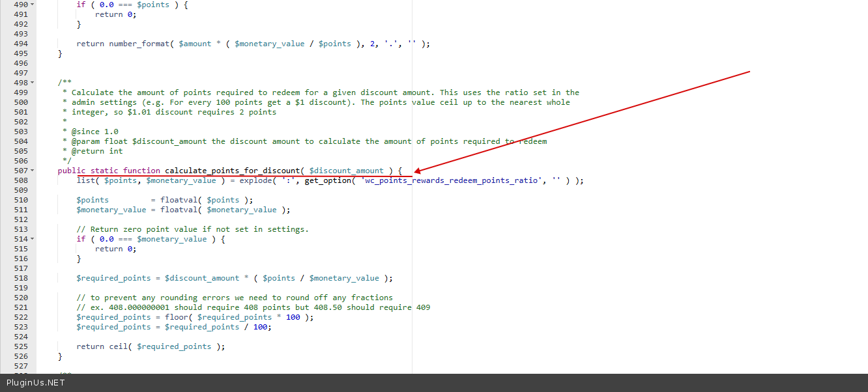Click line number 494 in the gutter
The width and height of the screenshot is (868, 392).
click(20, 44)
